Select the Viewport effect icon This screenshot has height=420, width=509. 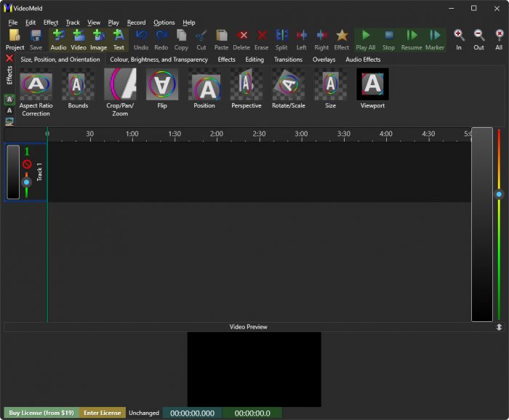[372, 89]
